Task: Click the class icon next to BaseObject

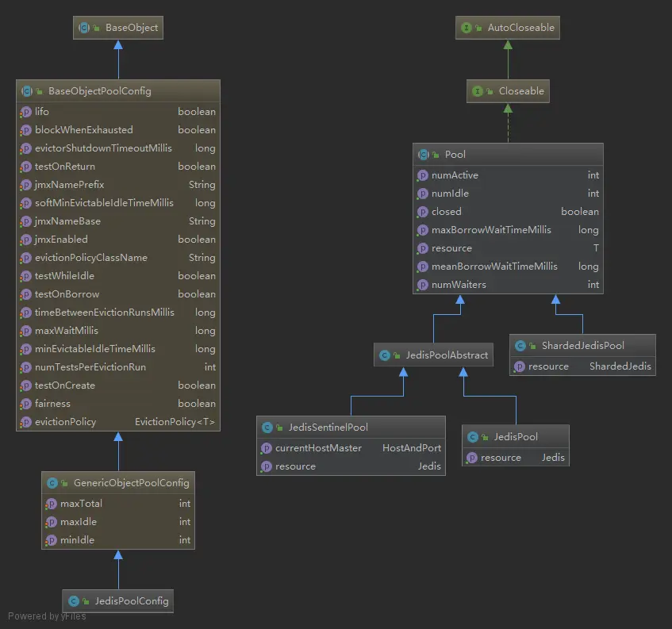Action: [x=84, y=28]
